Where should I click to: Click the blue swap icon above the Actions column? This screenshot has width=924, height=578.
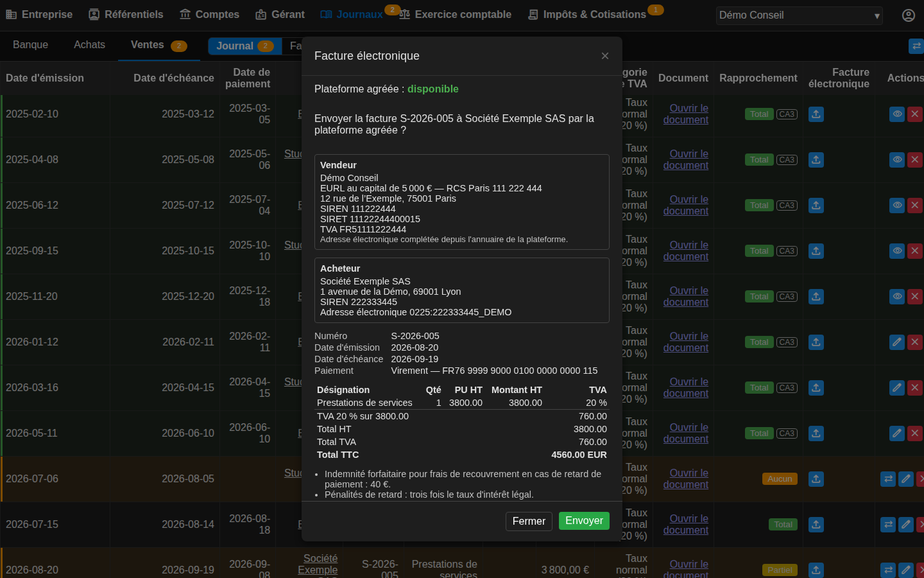pyautogui.click(x=916, y=46)
